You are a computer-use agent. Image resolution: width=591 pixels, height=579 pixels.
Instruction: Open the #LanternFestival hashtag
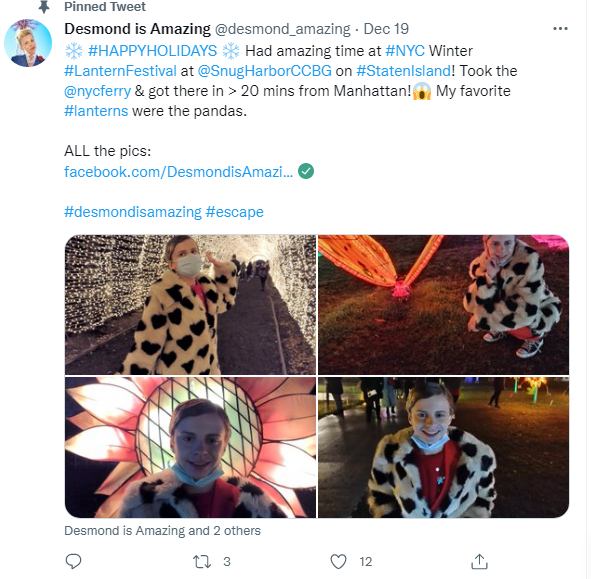pyautogui.click(x=120, y=71)
